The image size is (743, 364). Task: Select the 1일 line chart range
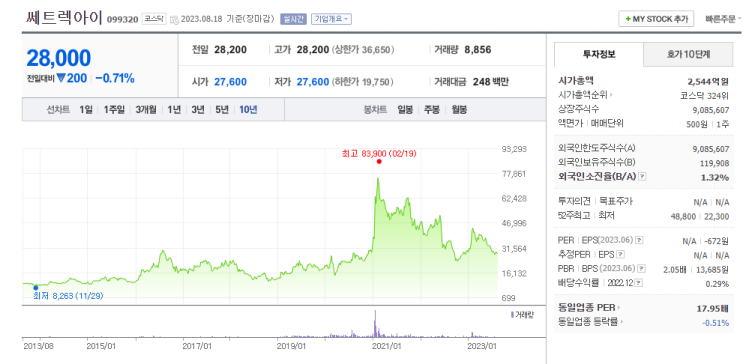coord(86,109)
